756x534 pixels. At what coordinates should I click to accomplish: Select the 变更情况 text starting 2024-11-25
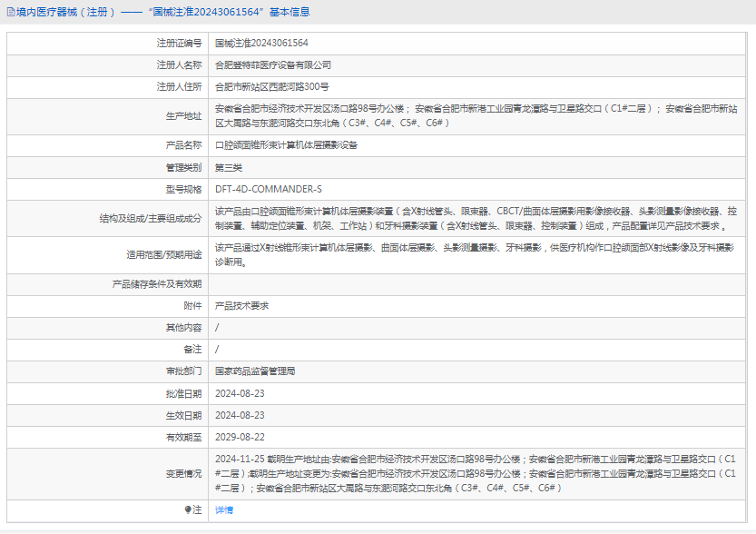pyautogui.click(x=476, y=474)
